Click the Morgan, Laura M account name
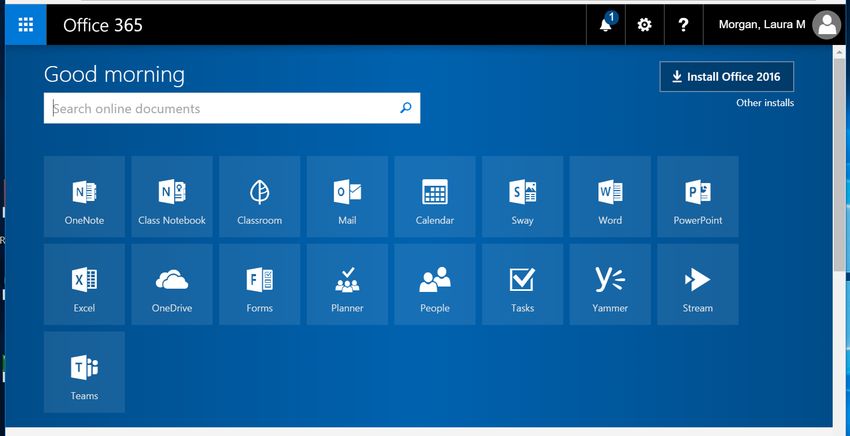The height and width of the screenshot is (436, 850). [x=762, y=24]
